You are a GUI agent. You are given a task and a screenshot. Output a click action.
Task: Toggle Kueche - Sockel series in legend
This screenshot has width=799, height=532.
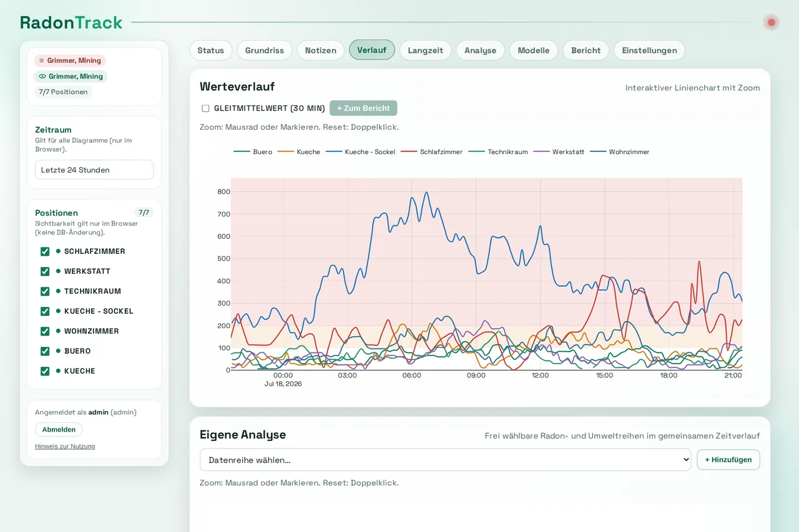tap(360, 152)
